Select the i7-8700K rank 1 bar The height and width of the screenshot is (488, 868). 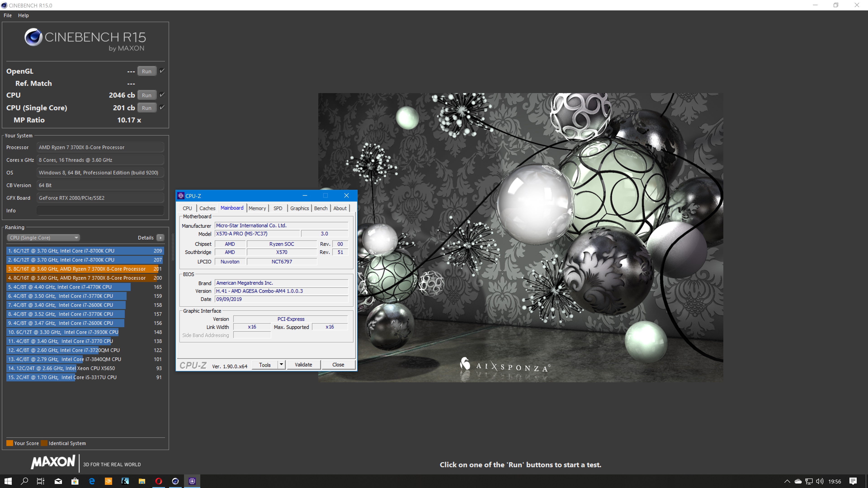pos(85,251)
